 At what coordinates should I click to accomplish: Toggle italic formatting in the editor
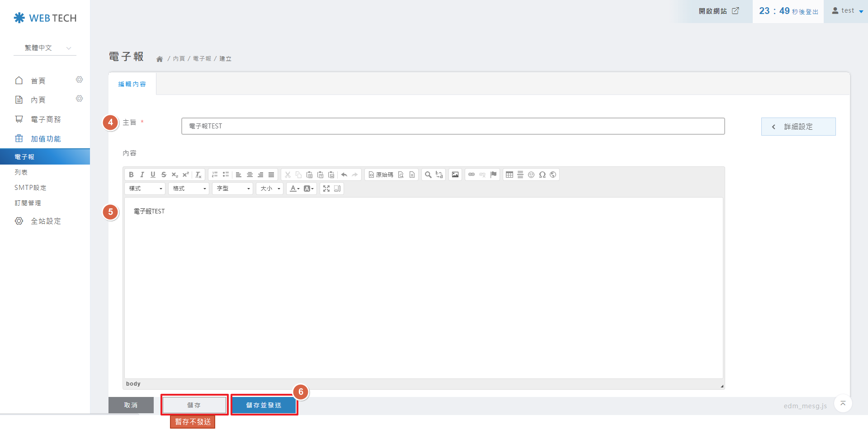coord(142,175)
